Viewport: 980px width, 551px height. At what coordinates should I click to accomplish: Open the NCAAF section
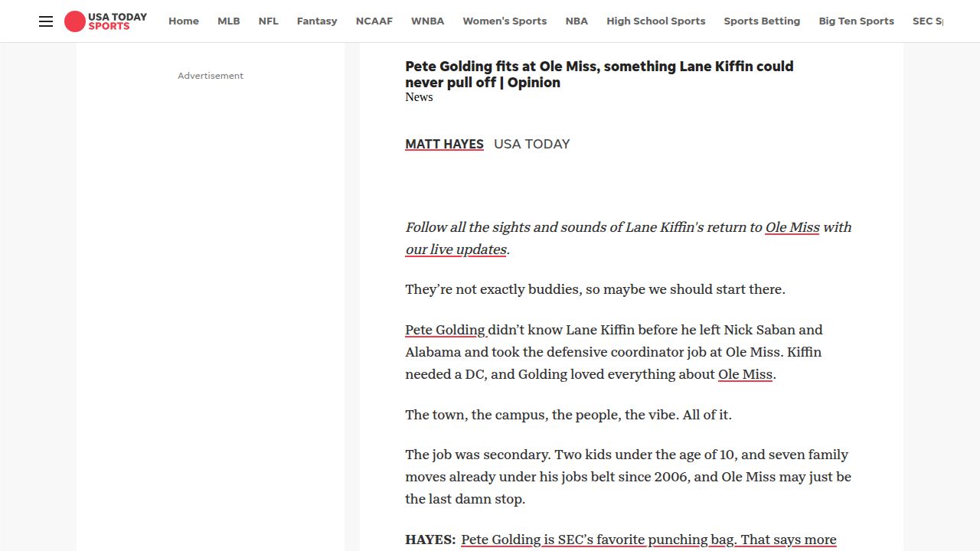[x=374, y=21]
